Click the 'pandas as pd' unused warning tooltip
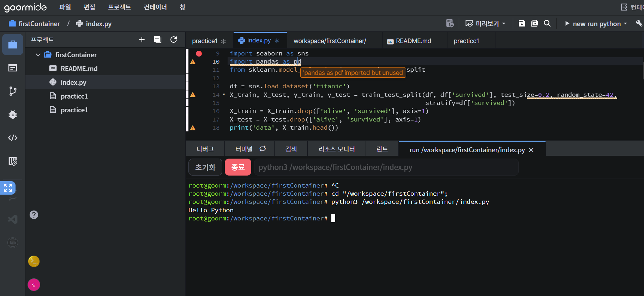 click(x=353, y=73)
